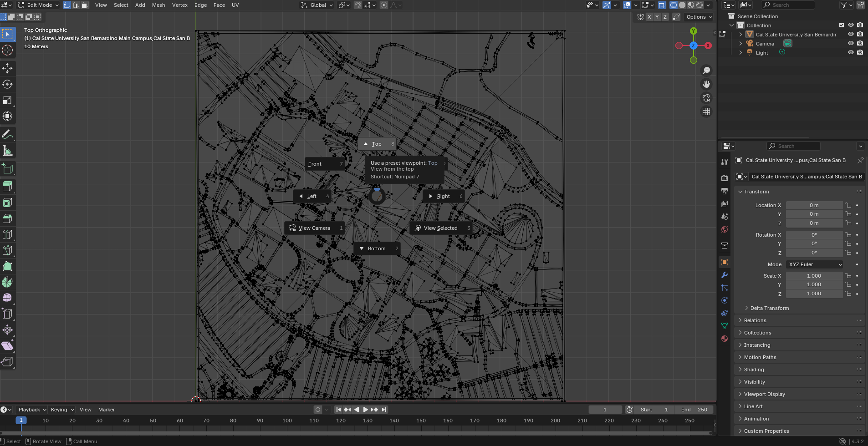The height and width of the screenshot is (446, 868).
Task: Select the Poly Build tool
Action: [7, 266]
